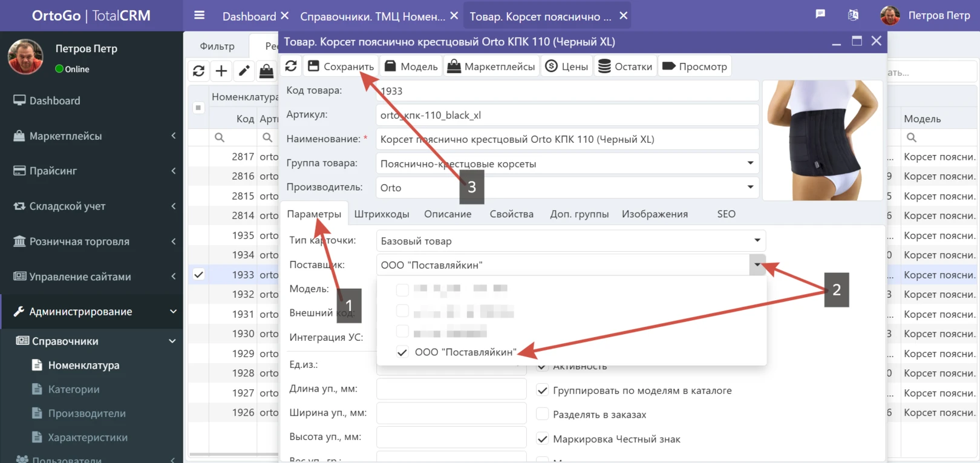Toggle Маркировка Честный знак checkbox
The width and height of the screenshot is (980, 463).
(x=543, y=439)
